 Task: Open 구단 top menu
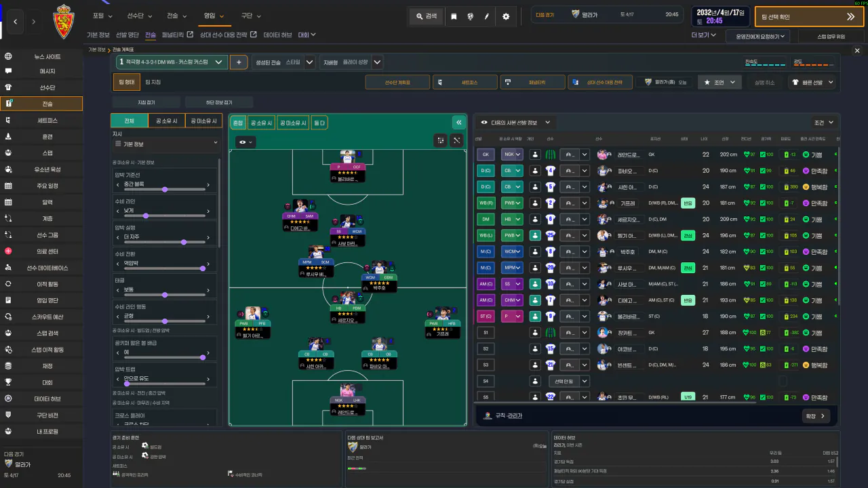tap(250, 16)
